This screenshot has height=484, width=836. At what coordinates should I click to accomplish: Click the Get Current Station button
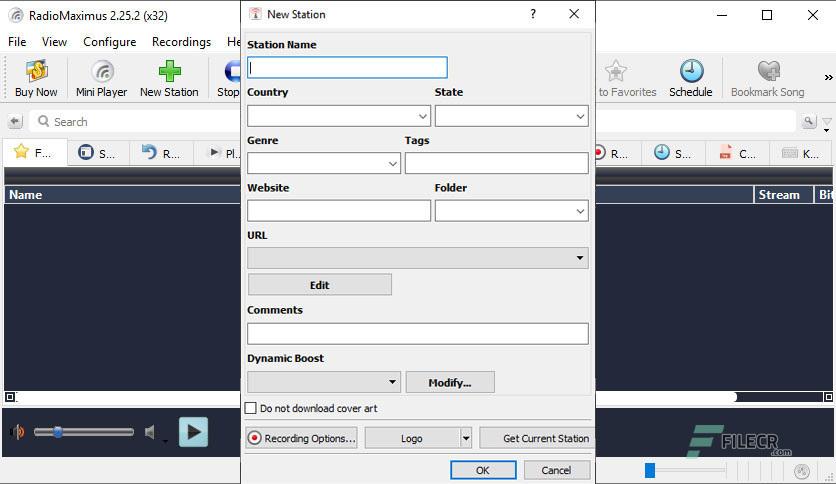[x=537, y=438]
